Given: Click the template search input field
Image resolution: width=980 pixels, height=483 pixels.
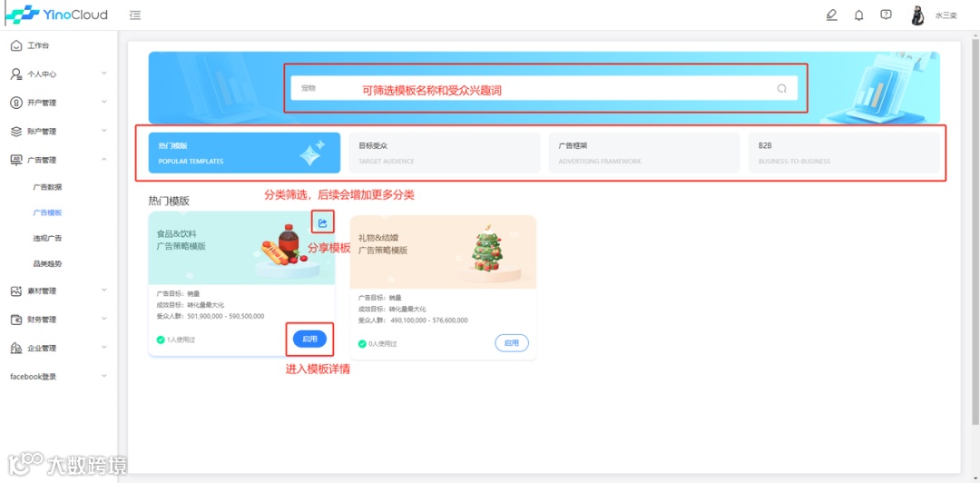Looking at the screenshot, I should 544,88.
